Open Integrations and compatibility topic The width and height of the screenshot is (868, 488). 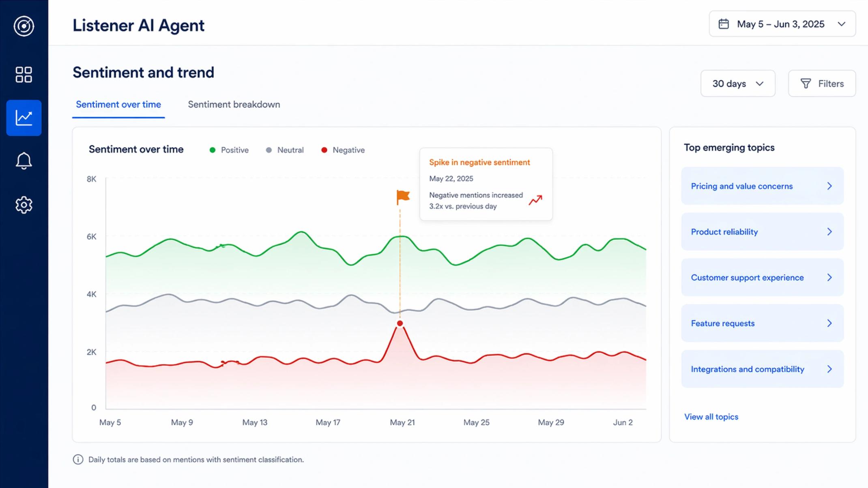pyautogui.click(x=762, y=369)
